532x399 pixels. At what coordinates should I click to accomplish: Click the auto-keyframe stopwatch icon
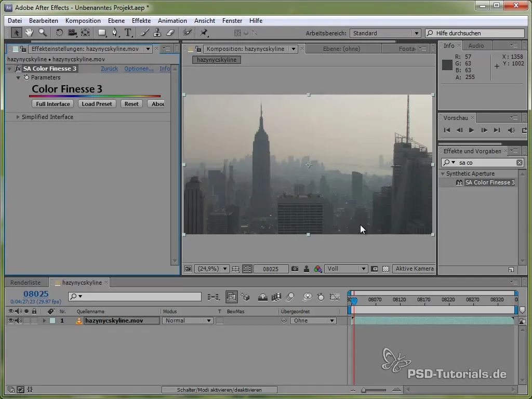[321, 297]
